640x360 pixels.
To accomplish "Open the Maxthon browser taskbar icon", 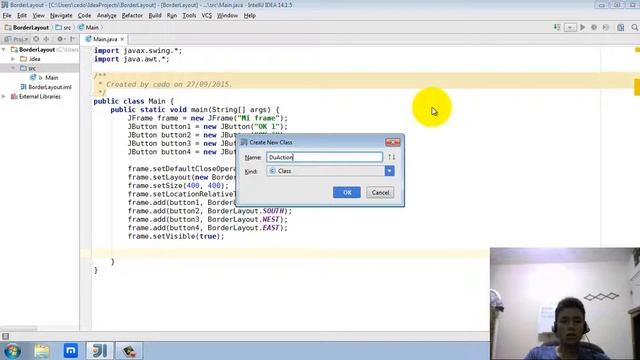I will click(x=71, y=351).
